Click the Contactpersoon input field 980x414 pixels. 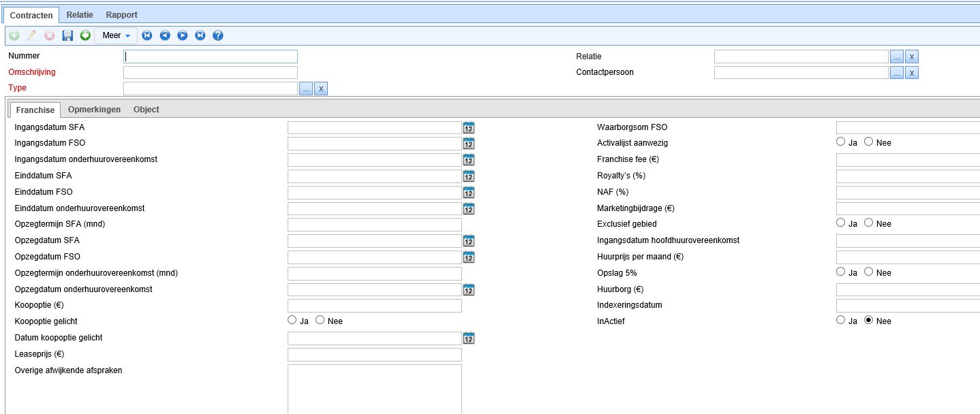click(801, 72)
